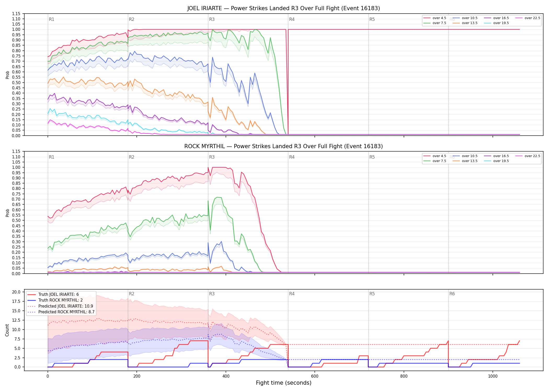
Task: Click the 'Count' y-axis label
Action: tap(7, 330)
